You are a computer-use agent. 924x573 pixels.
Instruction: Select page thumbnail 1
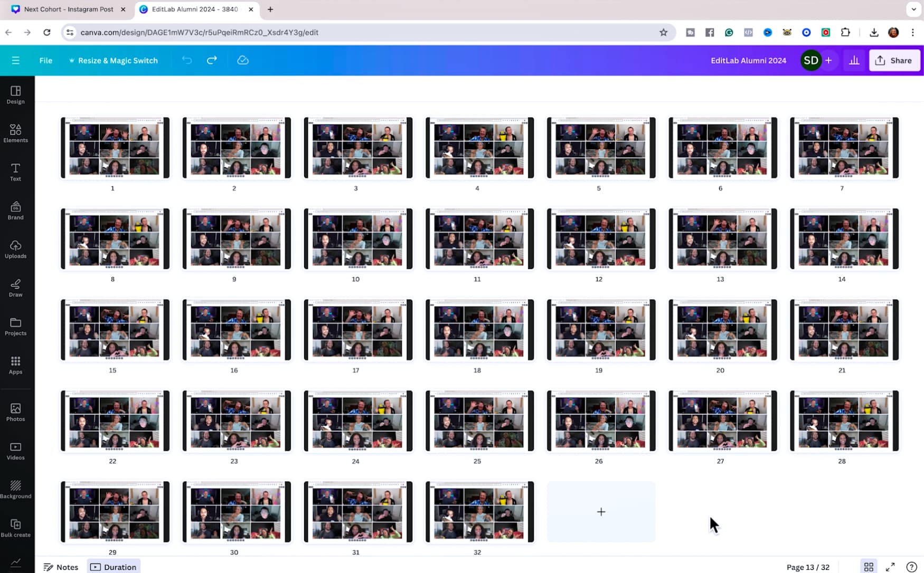tap(115, 148)
